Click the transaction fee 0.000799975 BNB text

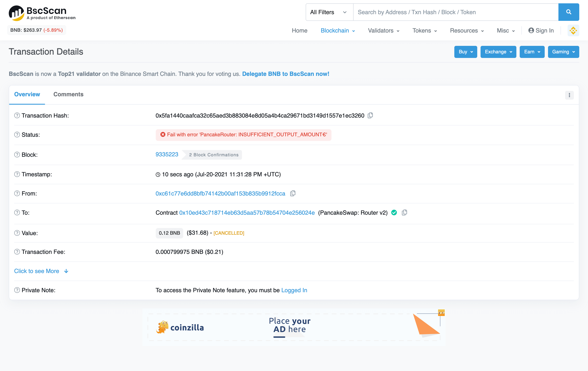pos(189,252)
